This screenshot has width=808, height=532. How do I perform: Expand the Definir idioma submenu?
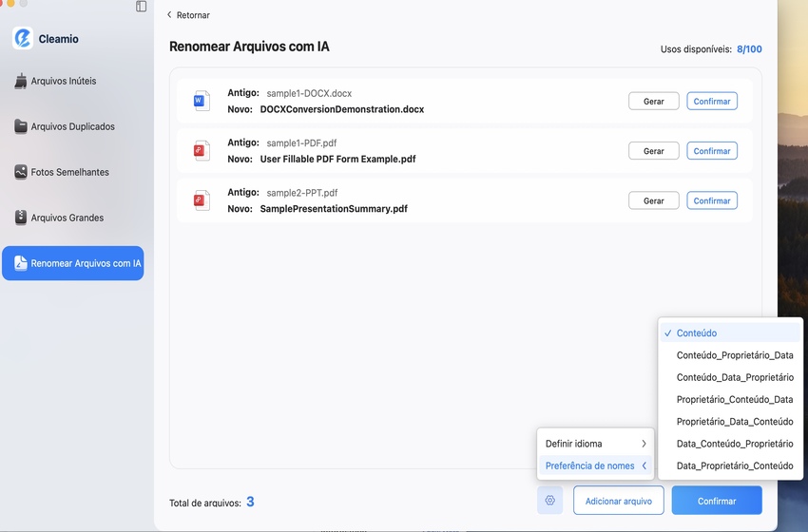pyautogui.click(x=595, y=444)
